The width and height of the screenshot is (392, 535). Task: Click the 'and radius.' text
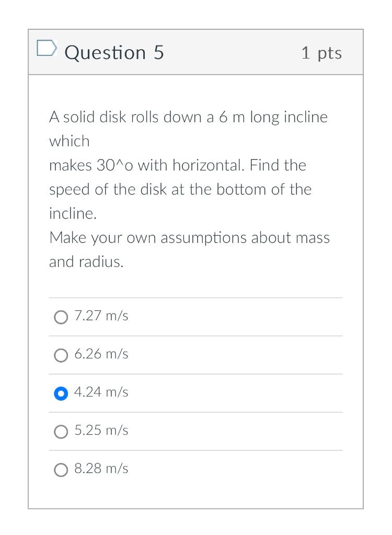point(86,262)
